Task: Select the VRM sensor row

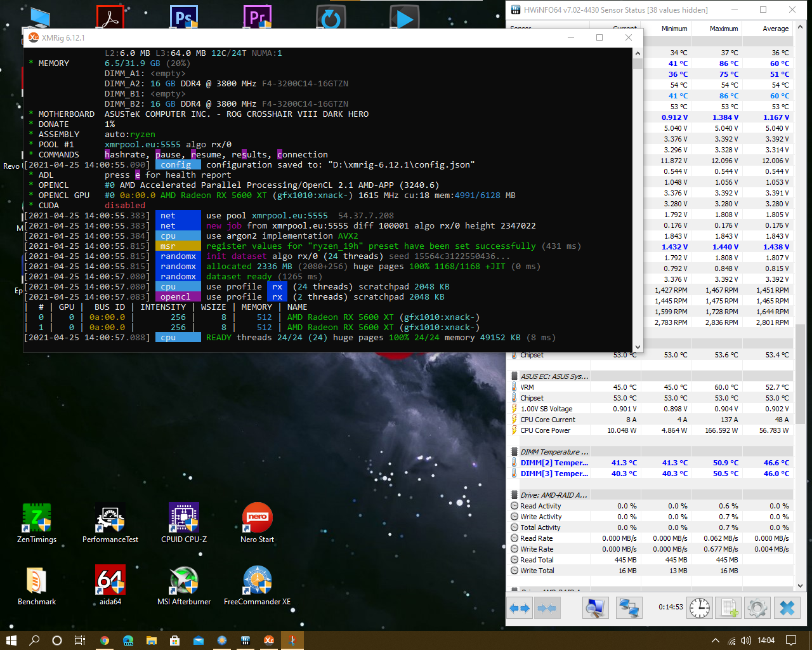Action: point(651,387)
